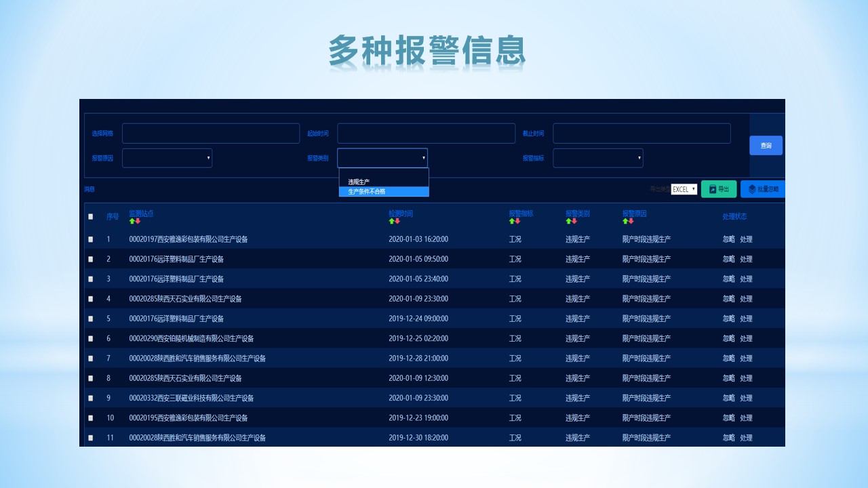
Task: Collapse the open 报警类别 dropdown
Action: [382, 158]
